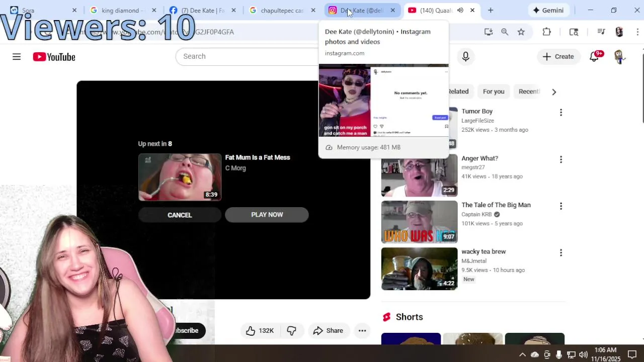
Task: Open the Fat Mum Is a Fat Mess thumbnail
Action: tap(180, 177)
